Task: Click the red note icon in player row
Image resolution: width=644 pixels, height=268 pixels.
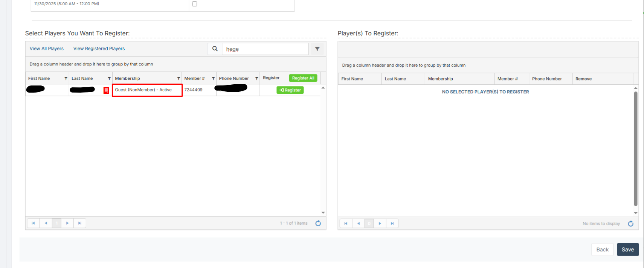Action: [106, 90]
